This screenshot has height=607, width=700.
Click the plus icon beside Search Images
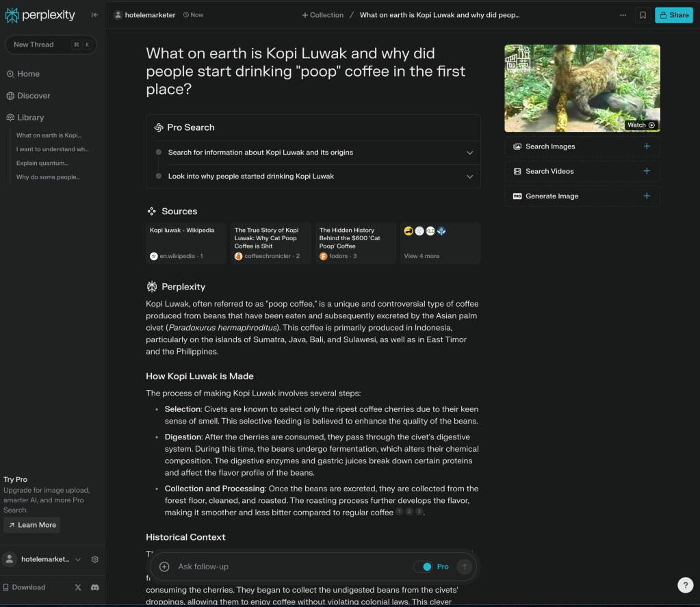647,146
